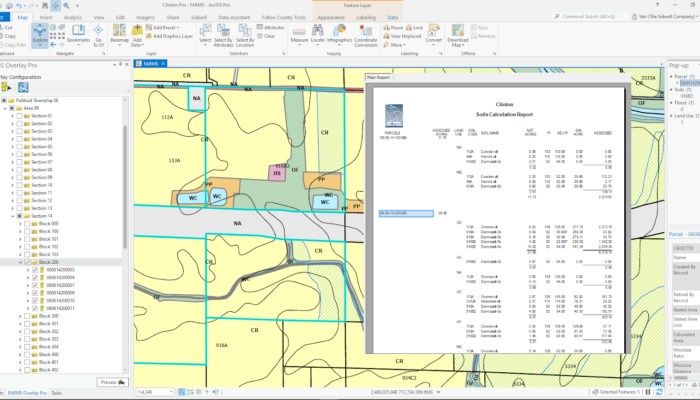This screenshot has width=700, height=400.
Task: Uncheck the Block 200 checkbox
Action: 27,262
